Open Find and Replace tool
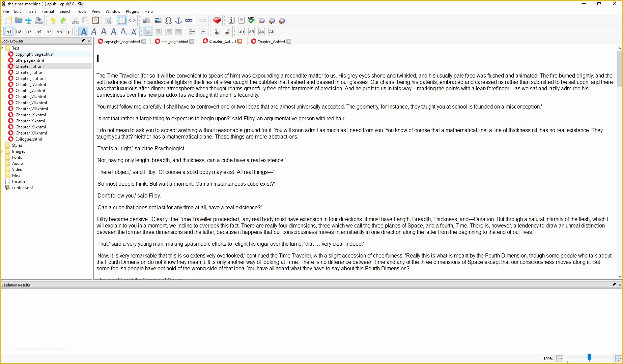The height and width of the screenshot is (364, 623). [108, 21]
